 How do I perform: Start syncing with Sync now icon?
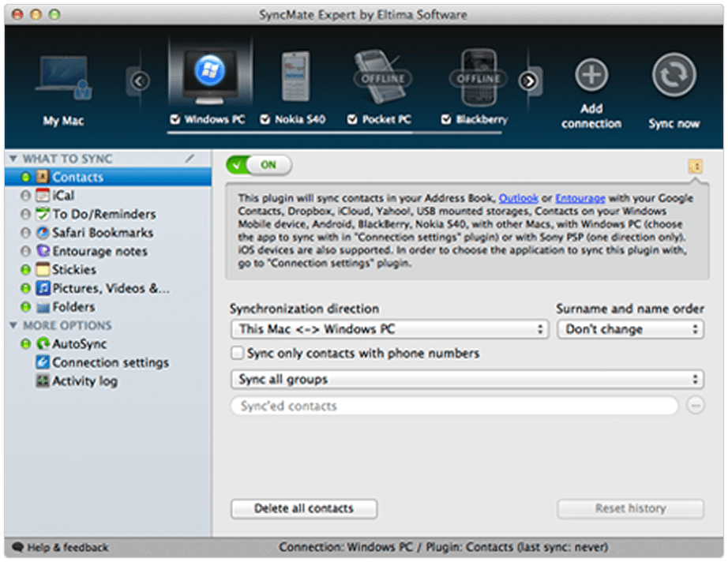674,75
